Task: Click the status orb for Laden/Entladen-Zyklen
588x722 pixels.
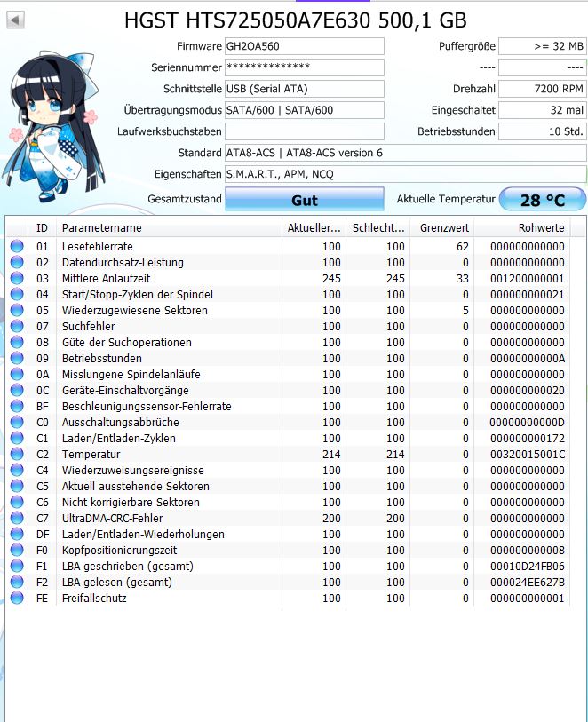Action: [17, 438]
